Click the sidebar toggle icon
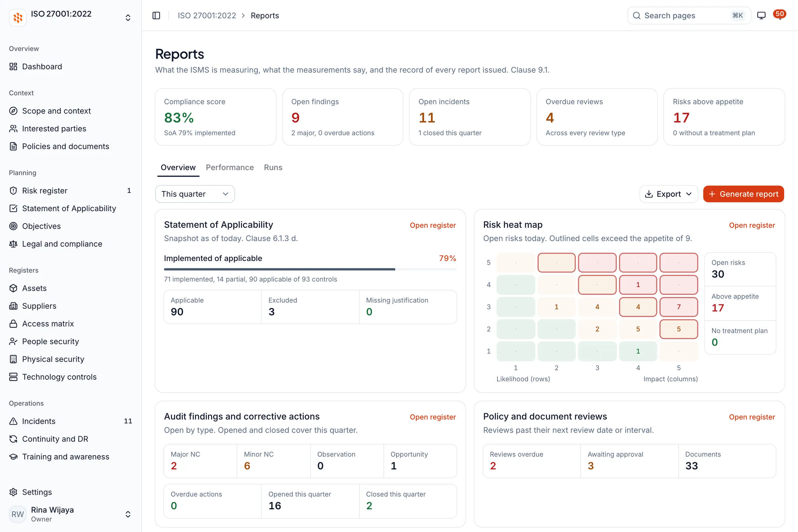798x532 pixels. tap(156, 16)
